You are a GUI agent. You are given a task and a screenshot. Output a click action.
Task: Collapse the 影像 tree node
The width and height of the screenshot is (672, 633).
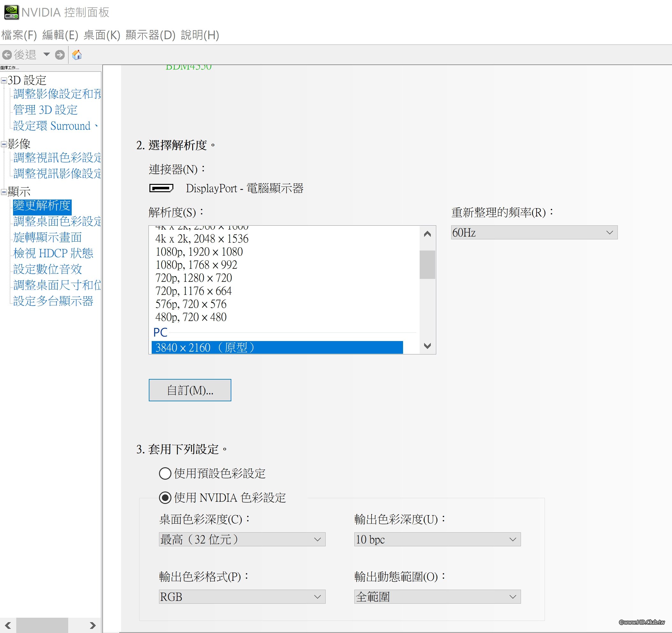[4, 144]
